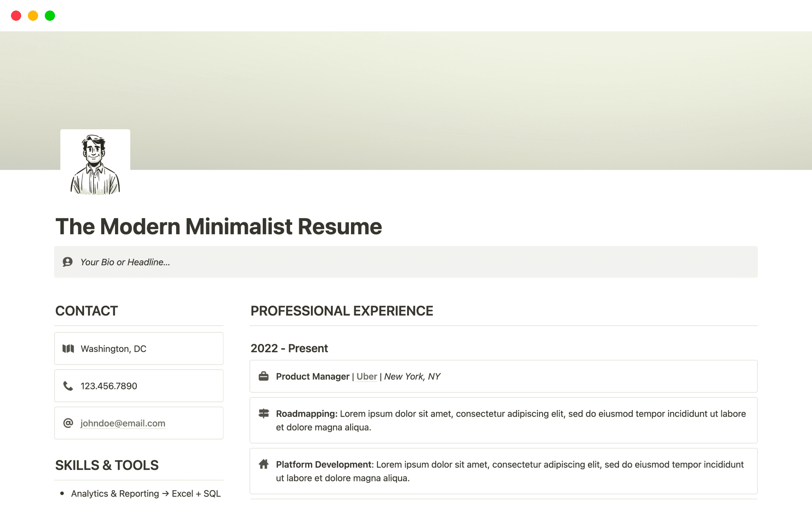The width and height of the screenshot is (812, 508).
Task: Click the Analytics & Reporting bullet item
Action: coord(145,493)
